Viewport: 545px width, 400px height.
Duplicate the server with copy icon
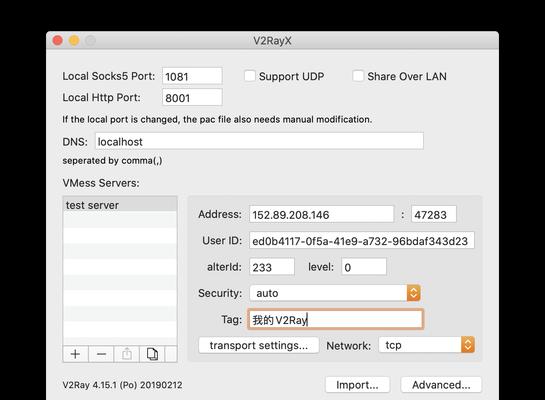point(152,354)
